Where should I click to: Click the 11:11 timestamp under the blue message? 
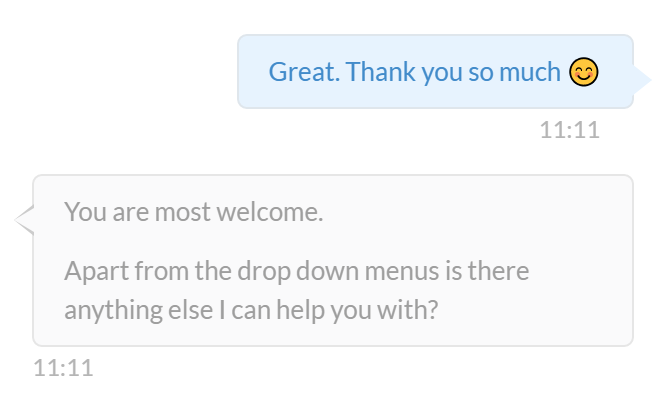570,130
